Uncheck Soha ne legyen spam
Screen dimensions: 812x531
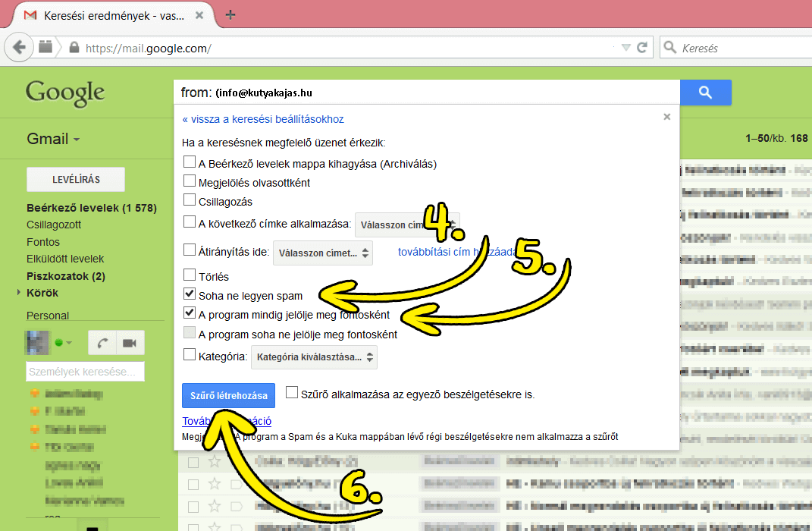190,295
